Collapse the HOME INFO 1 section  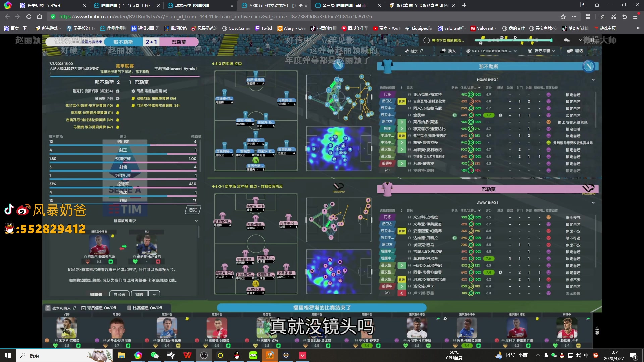click(x=593, y=80)
